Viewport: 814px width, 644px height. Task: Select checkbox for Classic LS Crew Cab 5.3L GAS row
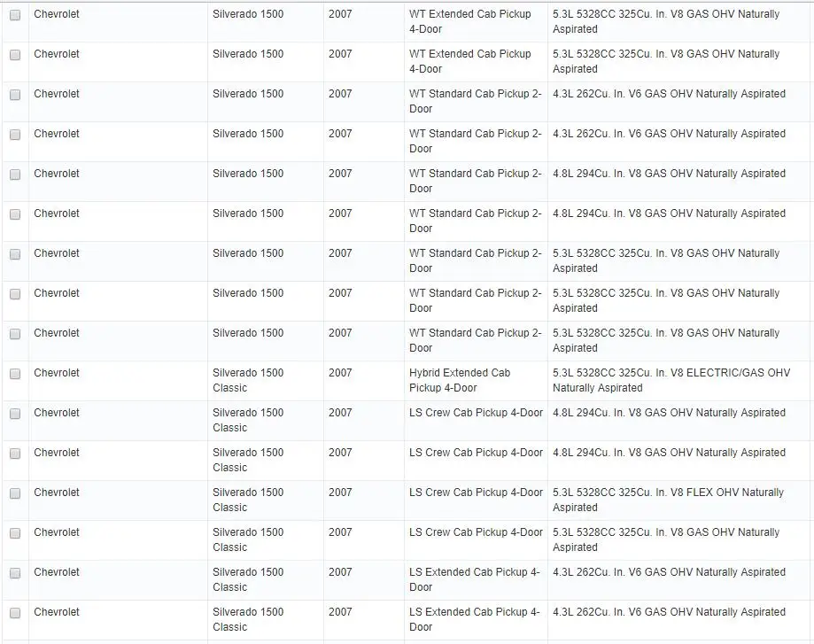coord(15,533)
